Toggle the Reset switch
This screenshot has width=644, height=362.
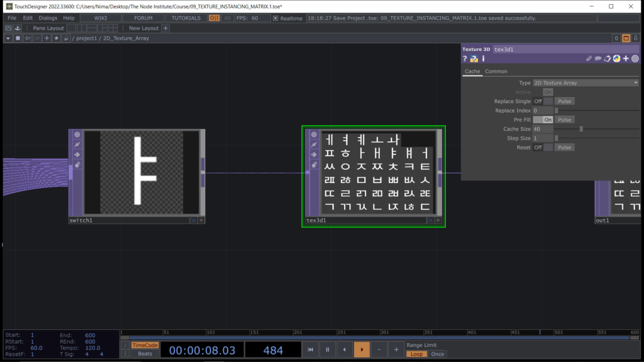(x=543, y=147)
